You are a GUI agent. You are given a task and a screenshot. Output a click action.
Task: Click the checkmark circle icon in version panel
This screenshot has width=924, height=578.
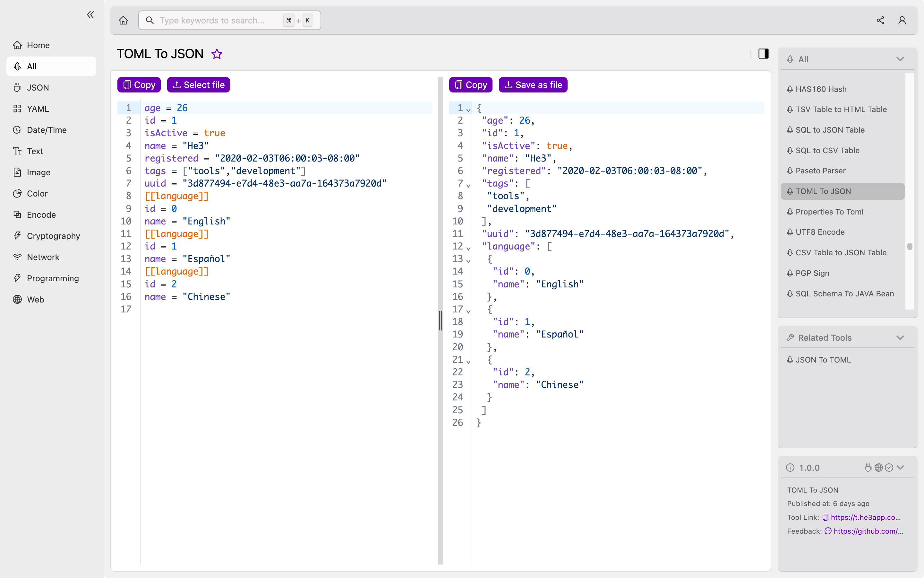point(889,468)
